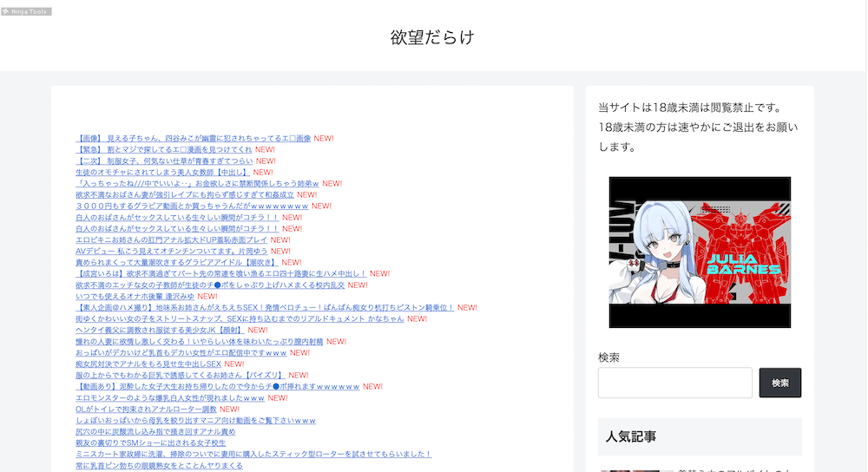Open the link mentioning 眼鏡熟女
This screenshot has width=868, height=472.
pyautogui.click(x=159, y=465)
